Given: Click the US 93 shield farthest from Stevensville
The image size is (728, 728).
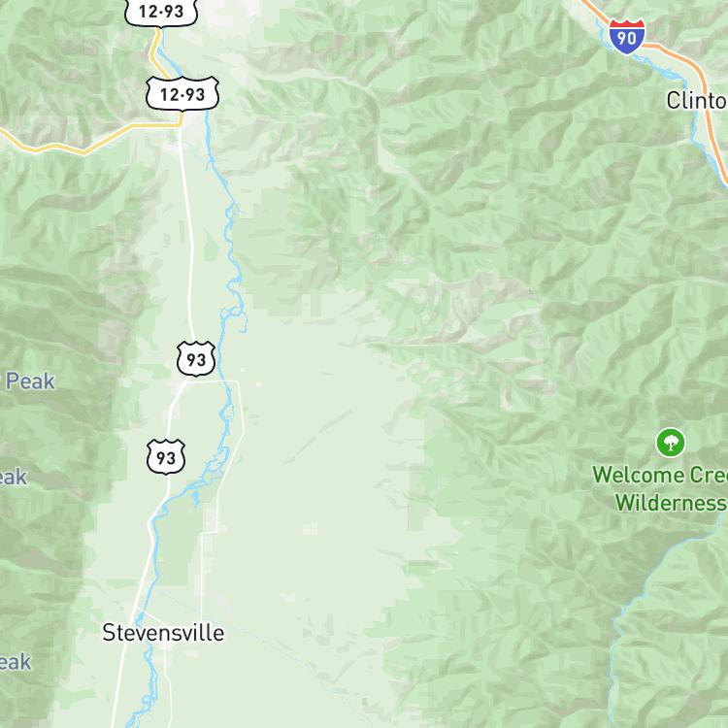Looking at the screenshot, I should click(x=196, y=358).
